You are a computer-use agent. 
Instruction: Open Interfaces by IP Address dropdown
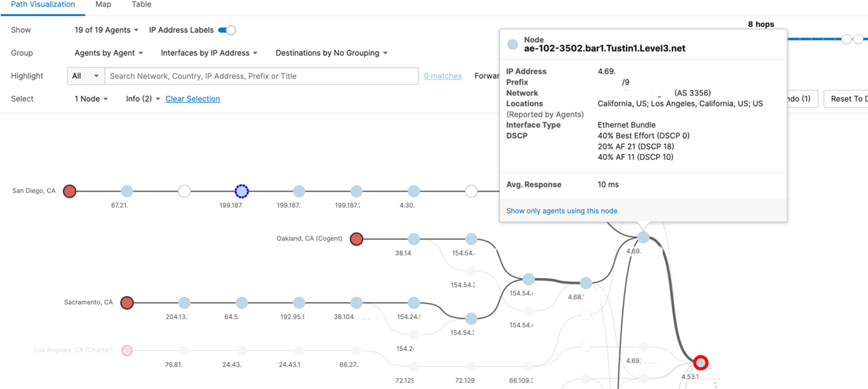click(209, 53)
